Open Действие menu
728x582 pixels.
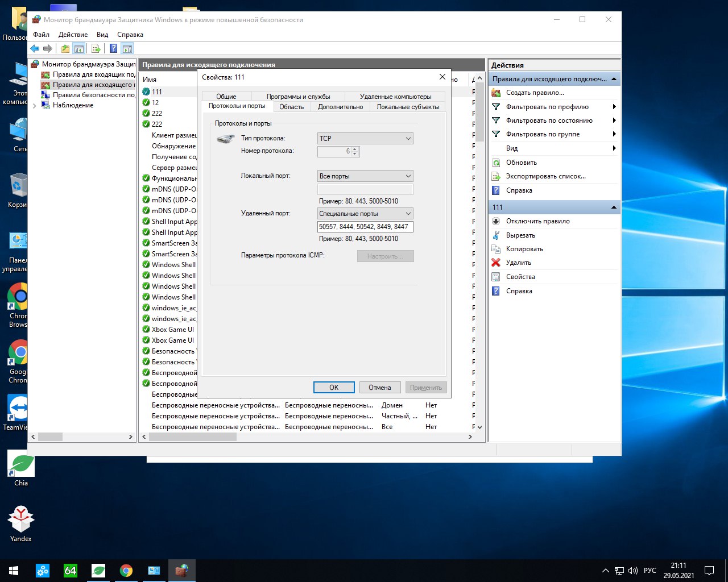pos(73,35)
